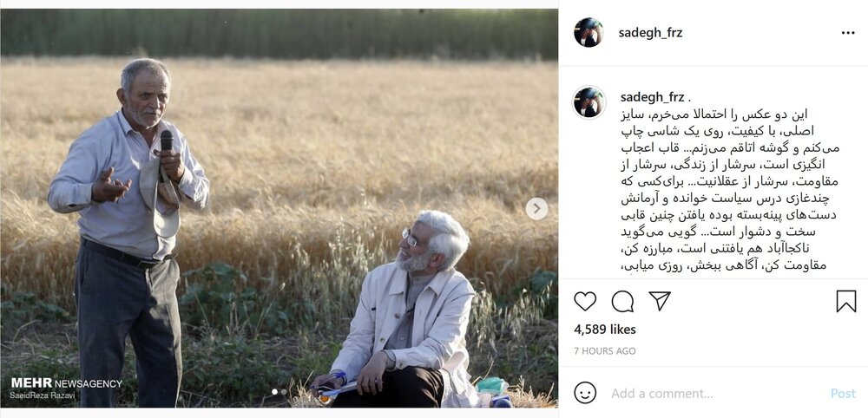This screenshot has height=418, width=868.
Task: Save post with bookmark icon
Action: point(845,301)
